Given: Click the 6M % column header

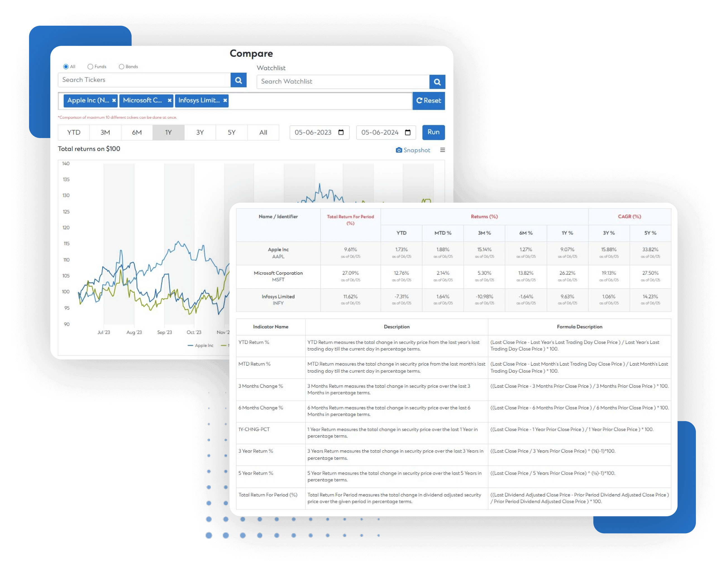Looking at the screenshot, I should 526,233.
